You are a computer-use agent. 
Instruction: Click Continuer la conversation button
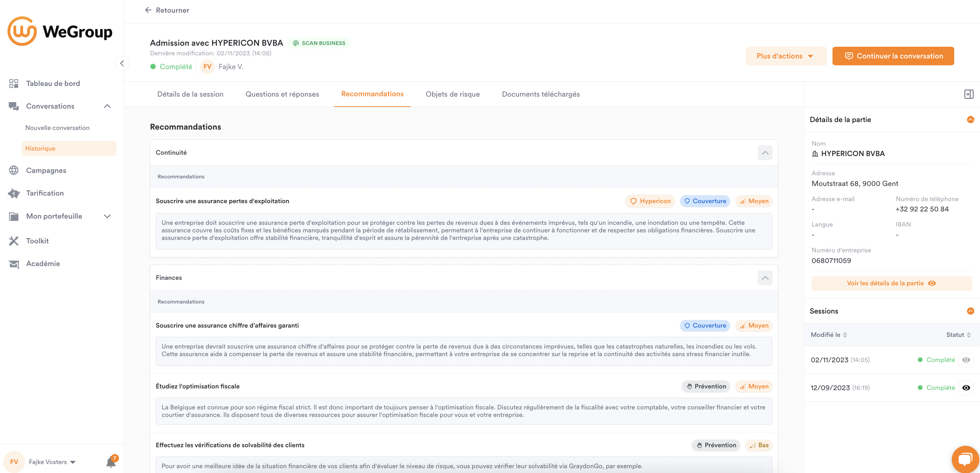tap(893, 56)
